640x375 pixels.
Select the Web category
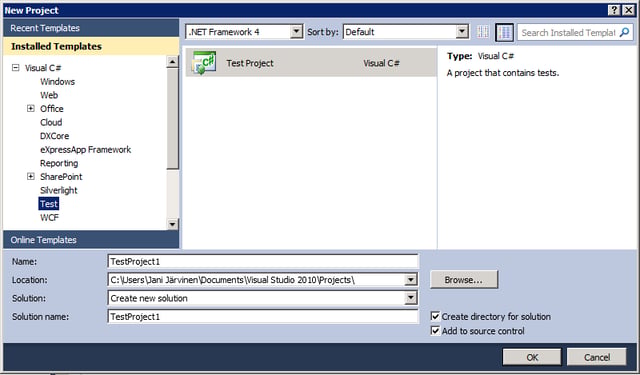(x=49, y=95)
